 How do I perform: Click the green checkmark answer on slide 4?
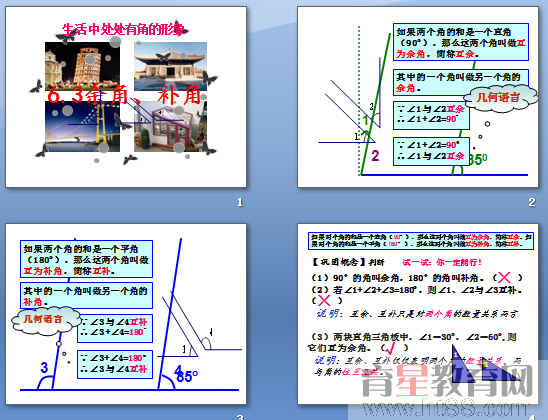click(x=391, y=348)
